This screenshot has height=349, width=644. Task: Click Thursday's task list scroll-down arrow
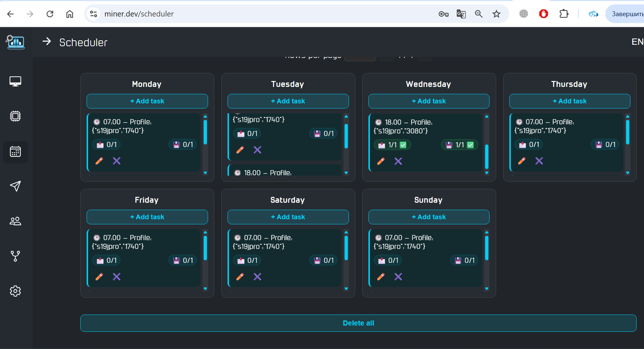pos(628,173)
